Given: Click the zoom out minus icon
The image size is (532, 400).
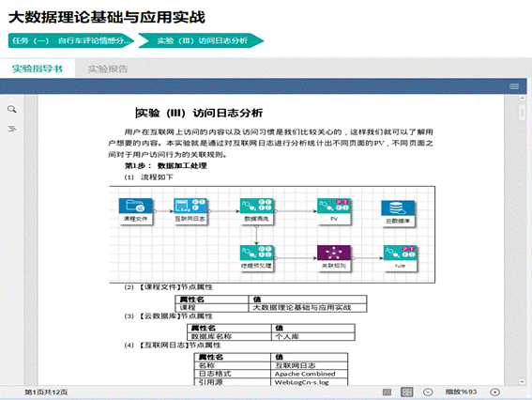Looking at the screenshot, I should [428, 392].
